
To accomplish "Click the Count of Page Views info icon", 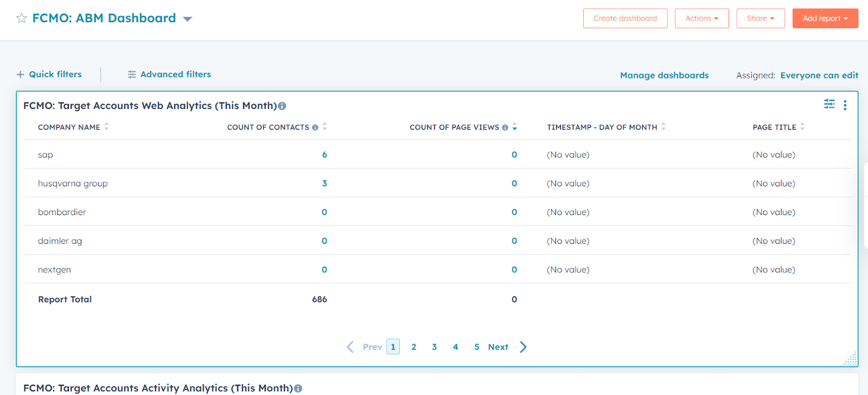I will (x=505, y=127).
